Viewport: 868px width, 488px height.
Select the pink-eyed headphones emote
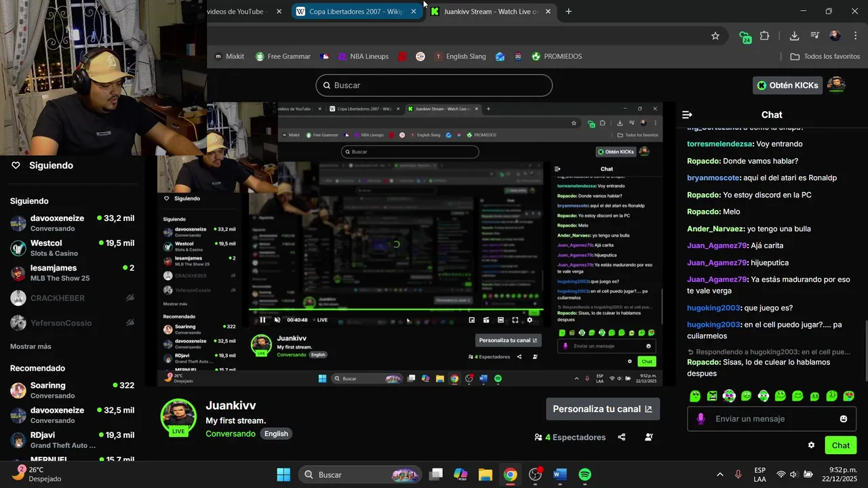tap(729, 396)
